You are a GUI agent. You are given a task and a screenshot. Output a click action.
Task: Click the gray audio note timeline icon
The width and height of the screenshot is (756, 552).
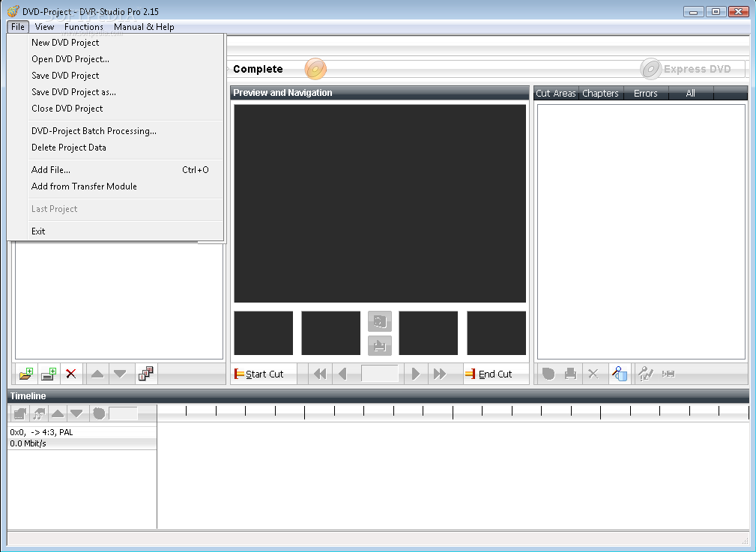[39, 413]
